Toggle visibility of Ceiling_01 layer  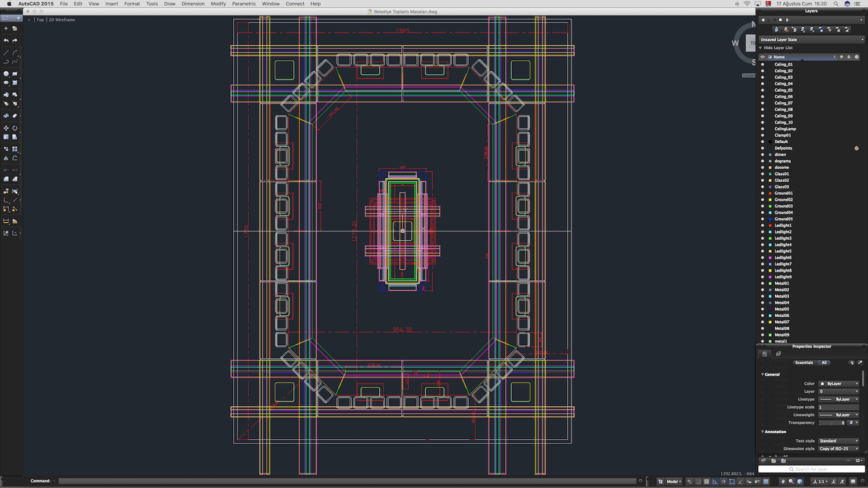point(763,65)
